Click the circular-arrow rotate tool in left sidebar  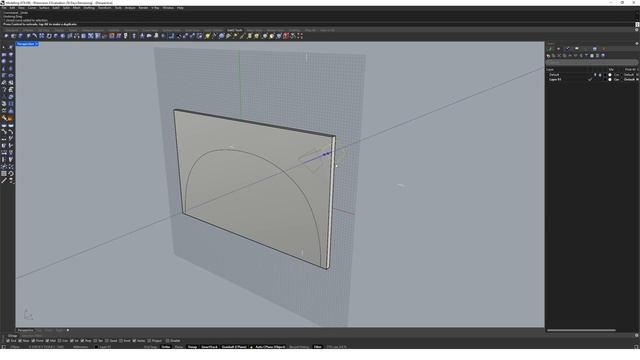coord(11,173)
